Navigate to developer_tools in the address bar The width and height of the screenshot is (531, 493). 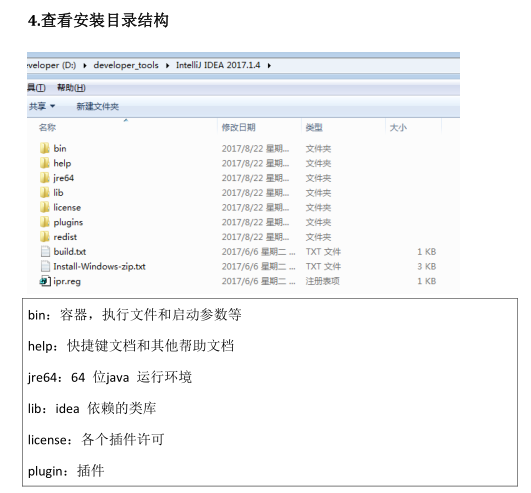pyautogui.click(x=126, y=65)
